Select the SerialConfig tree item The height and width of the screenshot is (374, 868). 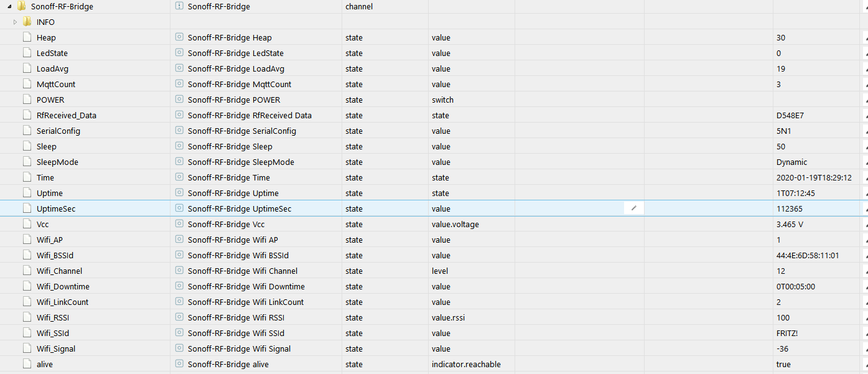[58, 131]
